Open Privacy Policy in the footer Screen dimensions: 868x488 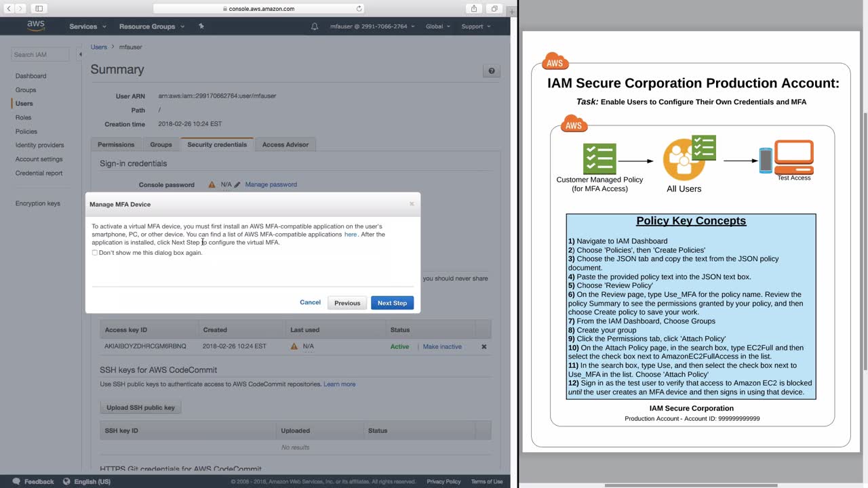[443, 481]
